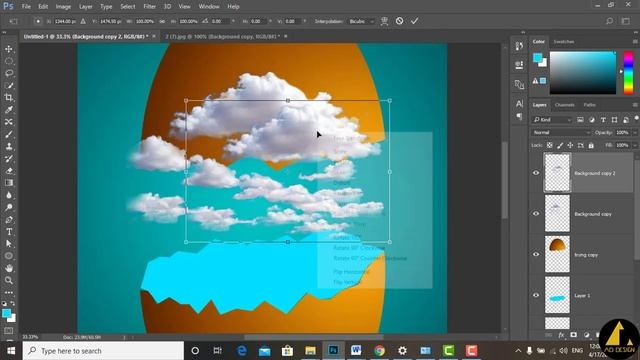Select the Blur tool
Viewport: 640px width, 360px height.
(x=9, y=195)
